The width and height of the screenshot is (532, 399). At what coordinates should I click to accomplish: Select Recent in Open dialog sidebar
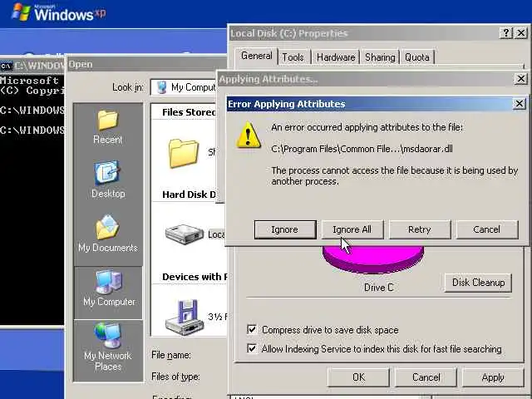coord(108,127)
